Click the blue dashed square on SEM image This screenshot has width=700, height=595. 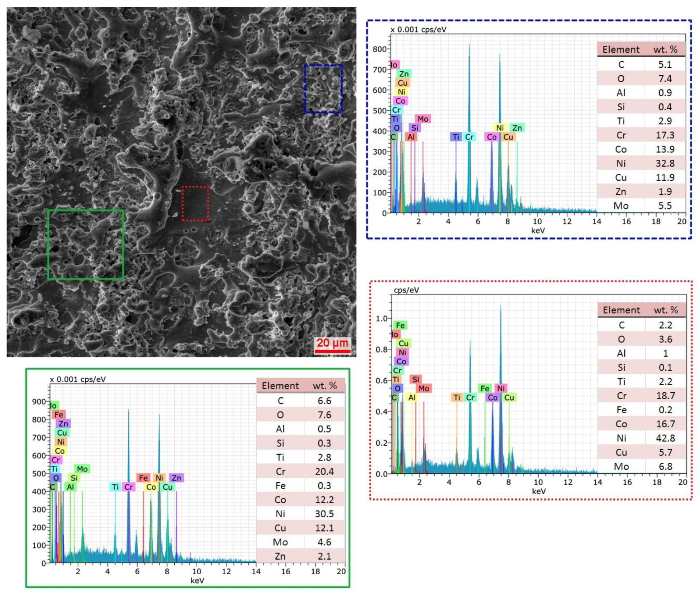pos(323,89)
